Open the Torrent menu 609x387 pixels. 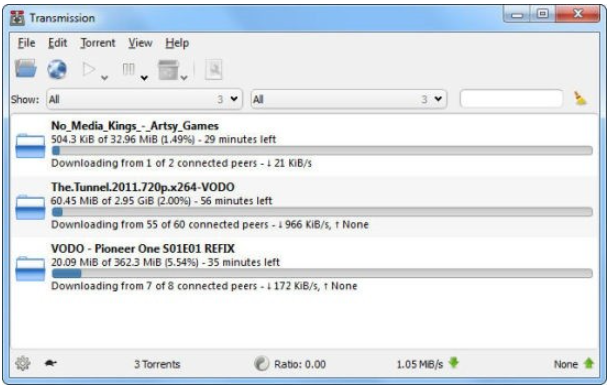tap(98, 43)
